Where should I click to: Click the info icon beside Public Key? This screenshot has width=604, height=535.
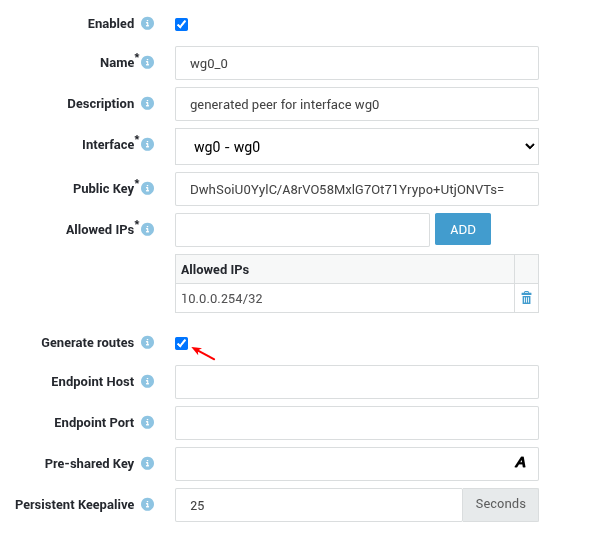(x=148, y=188)
